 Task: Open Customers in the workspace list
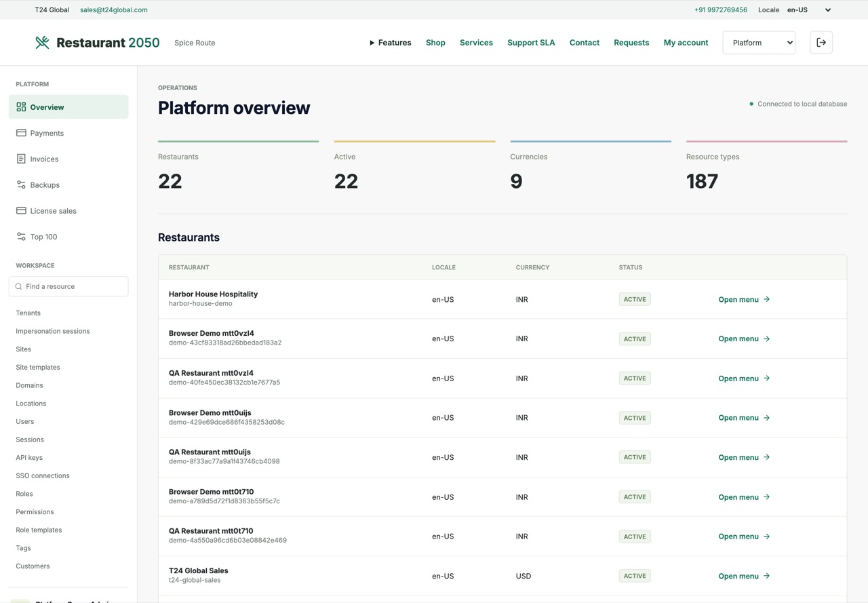pos(33,566)
